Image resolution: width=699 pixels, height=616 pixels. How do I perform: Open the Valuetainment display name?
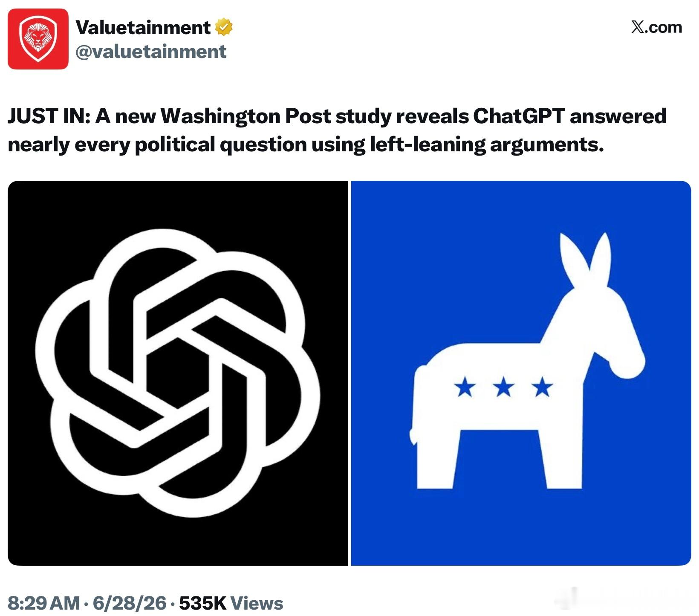[x=143, y=28]
